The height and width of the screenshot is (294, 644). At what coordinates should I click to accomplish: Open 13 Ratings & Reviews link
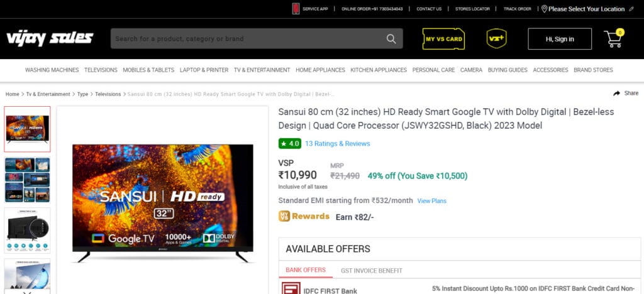[x=337, y=143]
